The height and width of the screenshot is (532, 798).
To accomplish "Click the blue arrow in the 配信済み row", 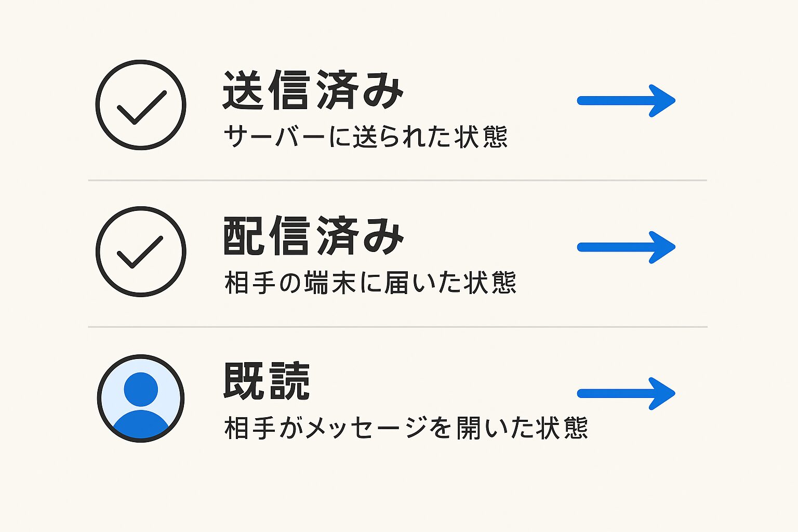I will point(626,247).
